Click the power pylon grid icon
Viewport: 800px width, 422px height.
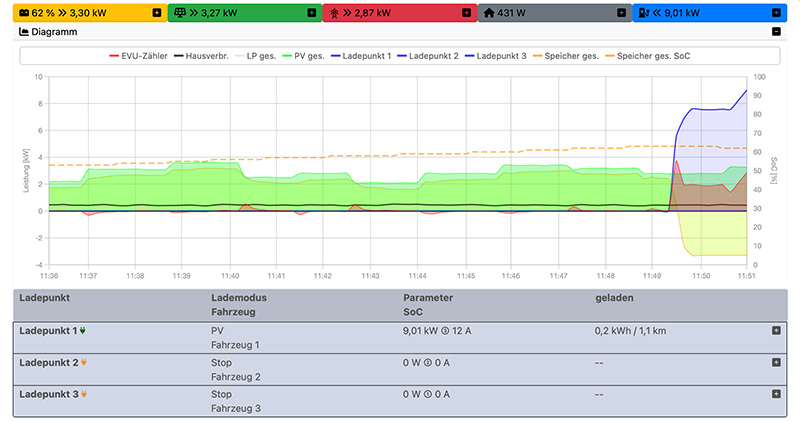[334, 13]
